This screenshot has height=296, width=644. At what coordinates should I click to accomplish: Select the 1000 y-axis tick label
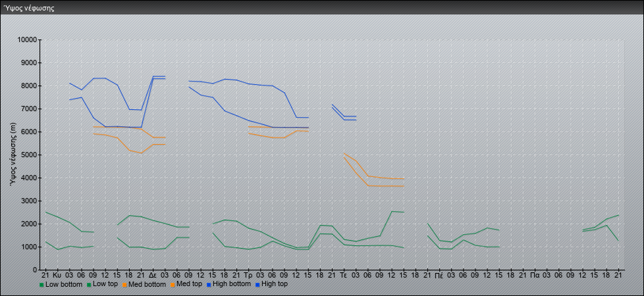point(29,247)
